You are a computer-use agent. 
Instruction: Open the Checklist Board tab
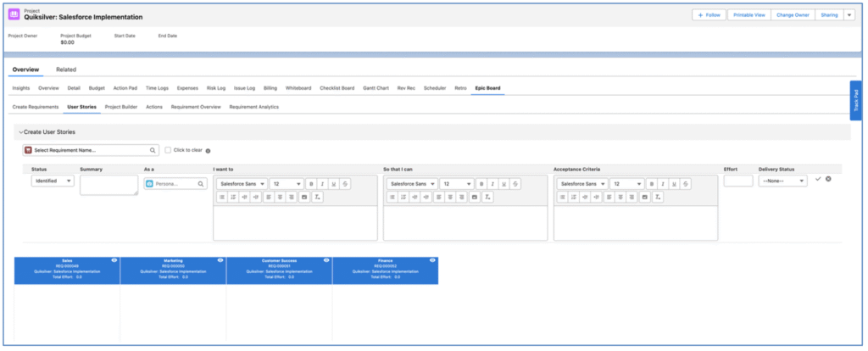pos(337,88)
